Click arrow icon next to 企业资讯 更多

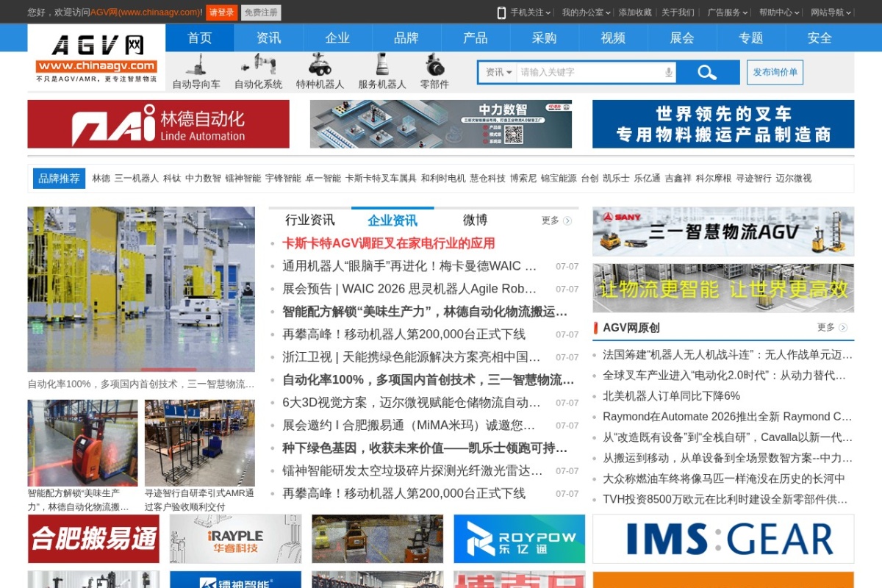567,220
